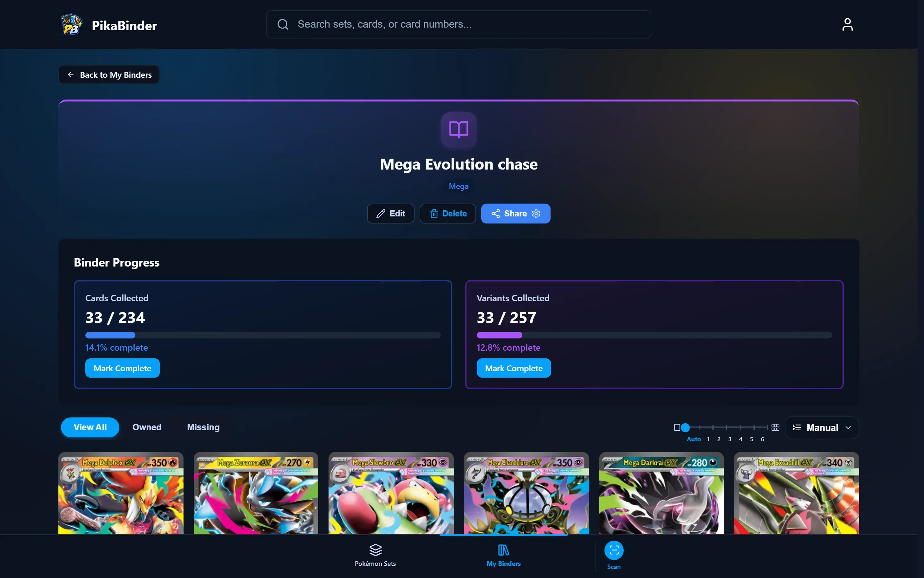924x578 pixels.
Task: Click the 33 / 257 variants count
Action: pyautogui.click(x=506, y=318)
